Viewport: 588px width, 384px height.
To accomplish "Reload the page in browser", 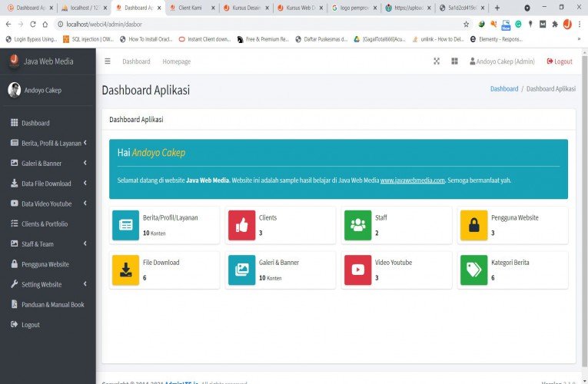I will (33, 25).
